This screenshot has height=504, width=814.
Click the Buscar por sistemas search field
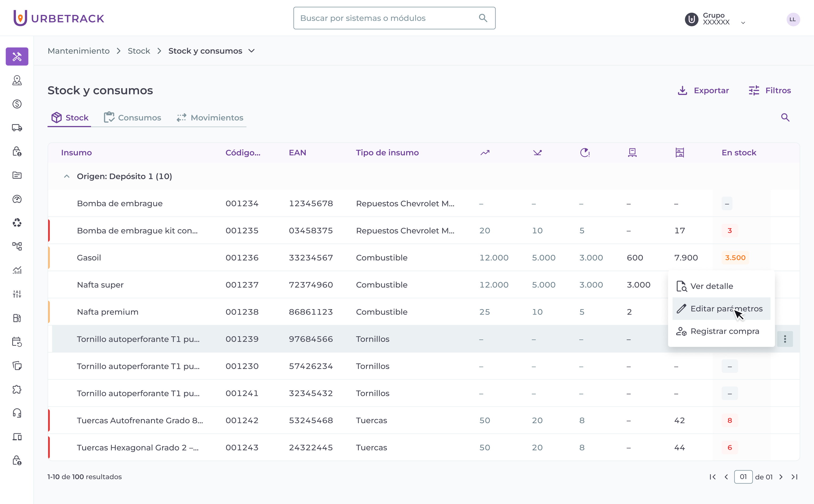click(387, 18)
